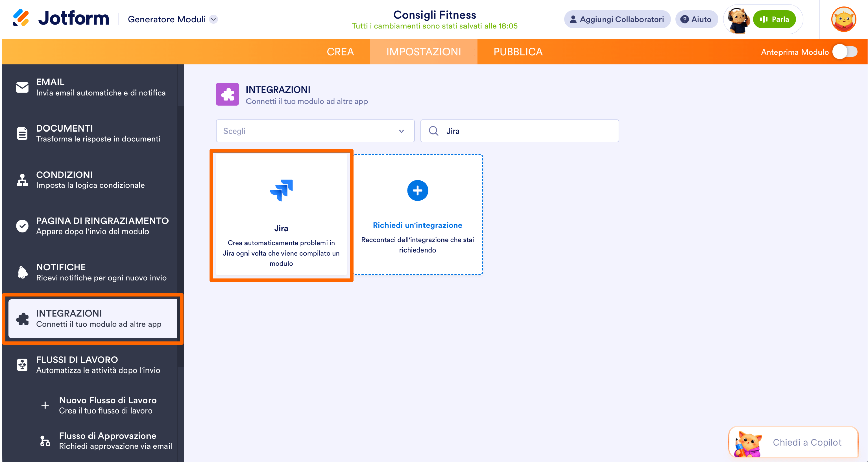
Task: Switch to the CREA tab
Action: click(340, 52)
